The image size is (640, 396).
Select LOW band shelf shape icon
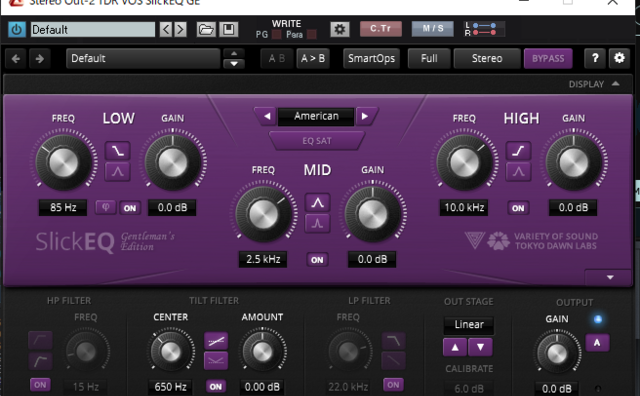[118, 151]
